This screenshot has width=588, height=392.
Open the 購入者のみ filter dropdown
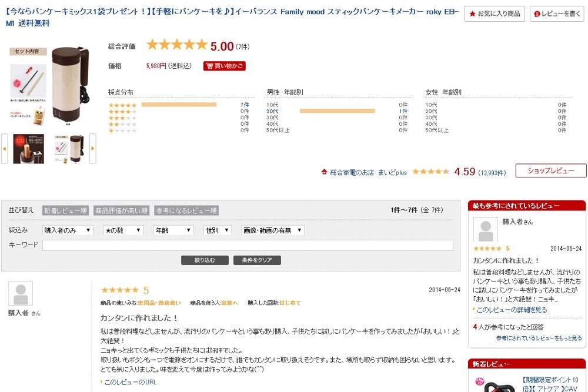[68, 230]
